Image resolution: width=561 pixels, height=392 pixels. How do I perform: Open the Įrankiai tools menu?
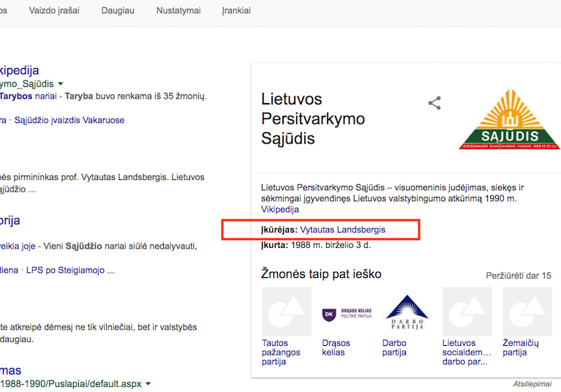click(x=236, y=11)
